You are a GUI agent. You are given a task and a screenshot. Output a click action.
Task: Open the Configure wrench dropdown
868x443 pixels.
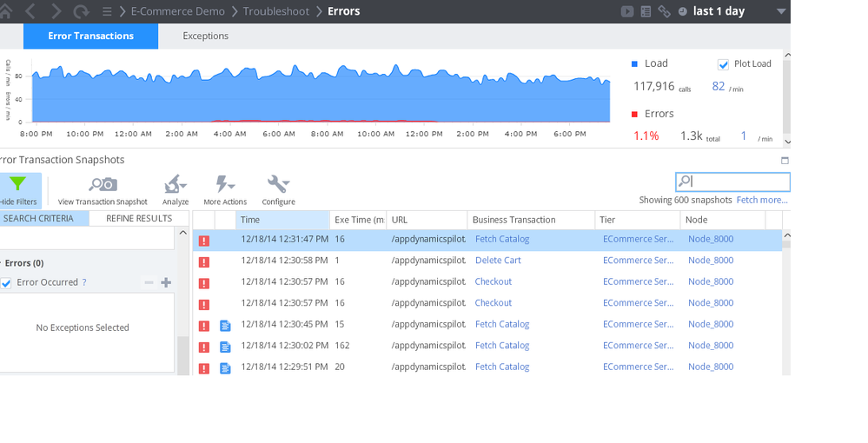278,190
